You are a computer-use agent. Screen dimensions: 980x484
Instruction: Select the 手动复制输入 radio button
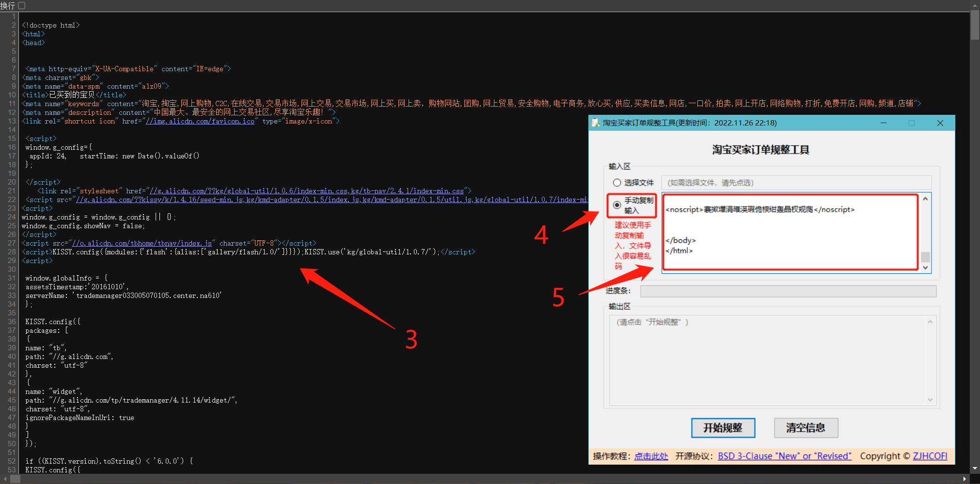click(617, 205)
